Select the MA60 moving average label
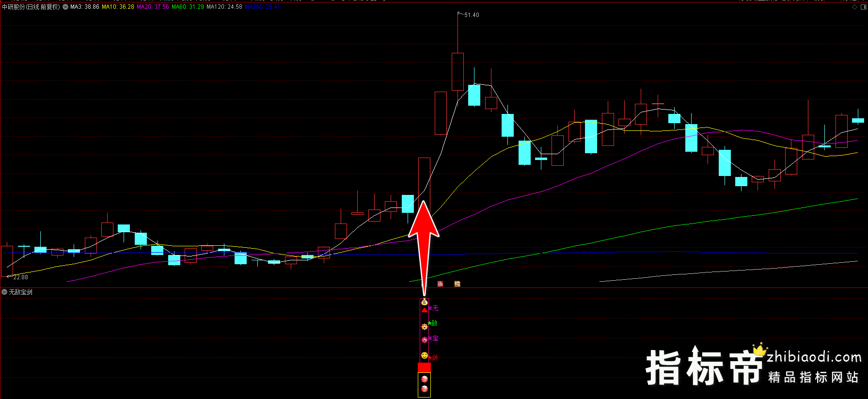 point(188,7)
